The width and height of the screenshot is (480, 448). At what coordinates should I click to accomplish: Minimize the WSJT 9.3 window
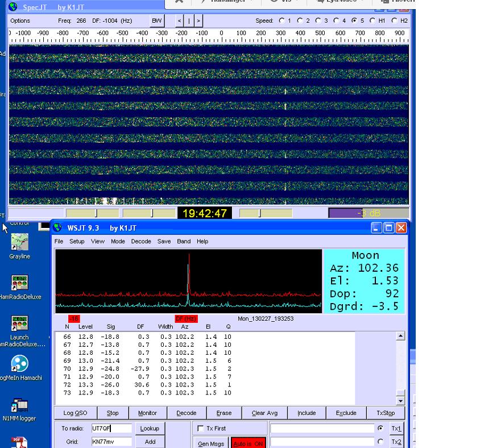pyautogui.click(x=376, y=227)
